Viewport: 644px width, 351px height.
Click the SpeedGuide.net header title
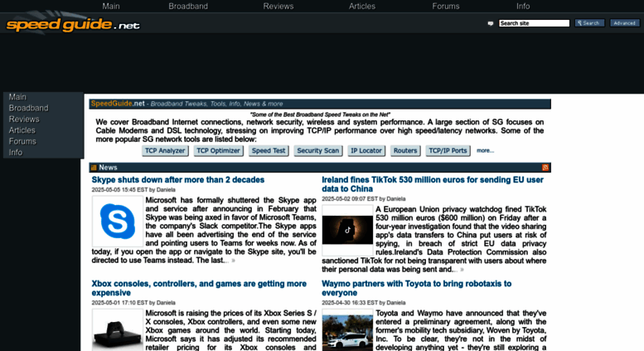118,104
